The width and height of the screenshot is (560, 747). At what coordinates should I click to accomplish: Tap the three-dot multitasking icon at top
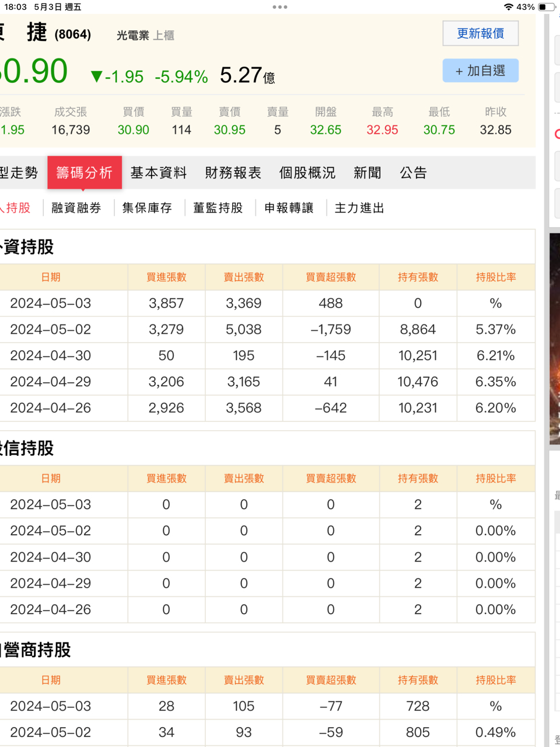coord(280,7)
